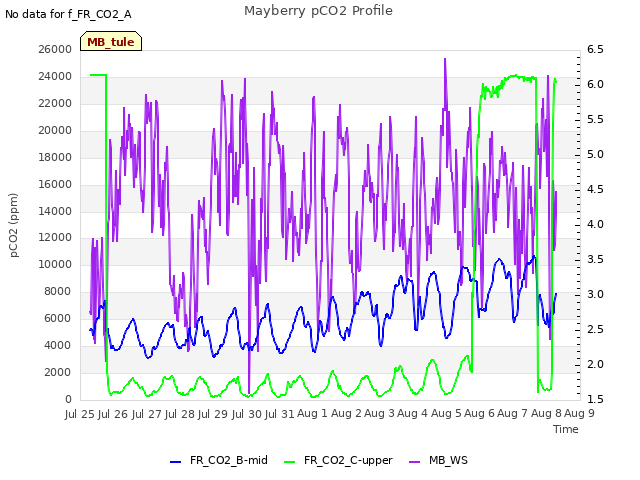Click the Jul 29 x-axis tick label
The height and width of the screenshot is (480, 640).
point(213,414)
